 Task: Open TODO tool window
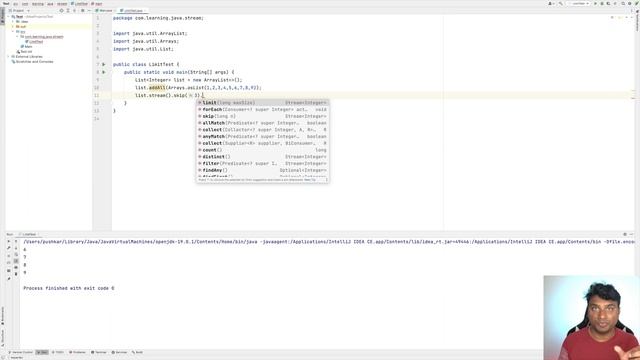click(x=58, y=352)
